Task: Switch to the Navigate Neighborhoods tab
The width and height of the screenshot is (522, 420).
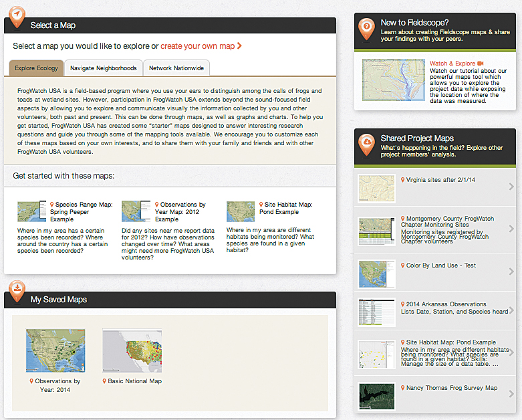Action: (x=103, y=68)
